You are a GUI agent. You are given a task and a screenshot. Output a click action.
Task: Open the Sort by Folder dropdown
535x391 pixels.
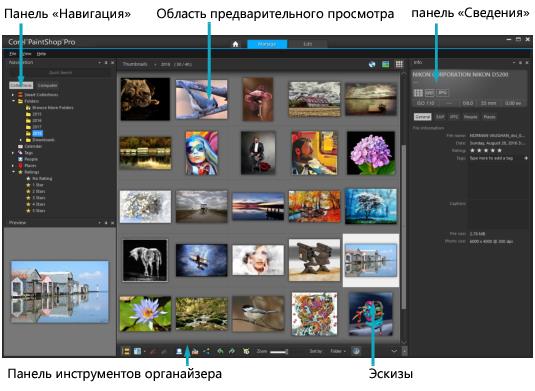338,351
